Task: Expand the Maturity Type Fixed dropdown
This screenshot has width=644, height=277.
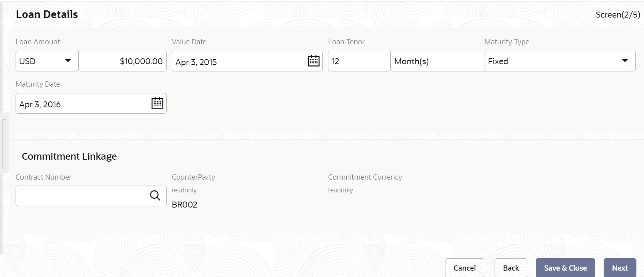Action: pyautogui.click(x=560, y=61)
